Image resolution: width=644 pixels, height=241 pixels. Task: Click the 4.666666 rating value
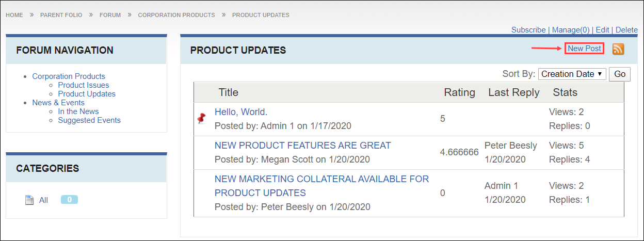pyautogui.click(x=459, y=153)
